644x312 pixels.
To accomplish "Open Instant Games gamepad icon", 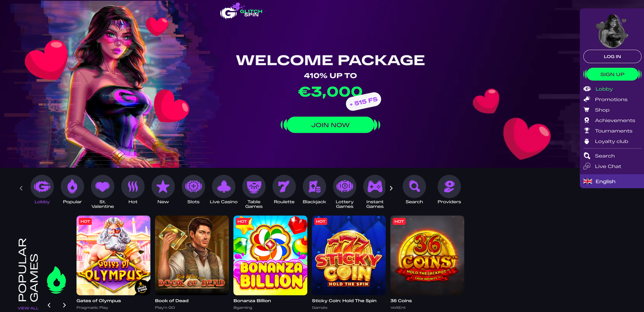I will 375,186.
